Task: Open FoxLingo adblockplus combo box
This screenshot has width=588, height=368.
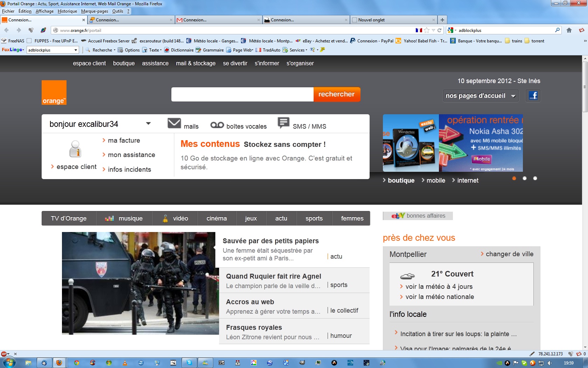Action: coord(53,50)
